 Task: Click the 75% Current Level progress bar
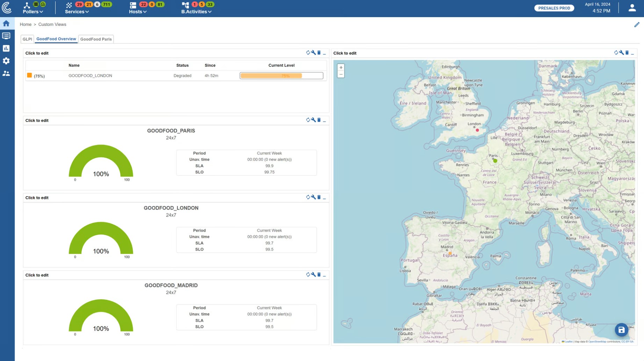(281, 76)
